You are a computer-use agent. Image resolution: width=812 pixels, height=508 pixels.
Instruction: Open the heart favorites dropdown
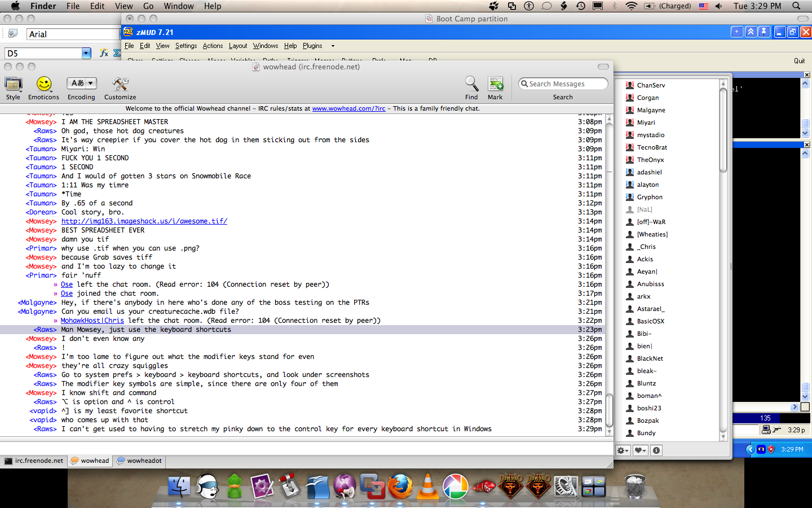pos(640,450)
